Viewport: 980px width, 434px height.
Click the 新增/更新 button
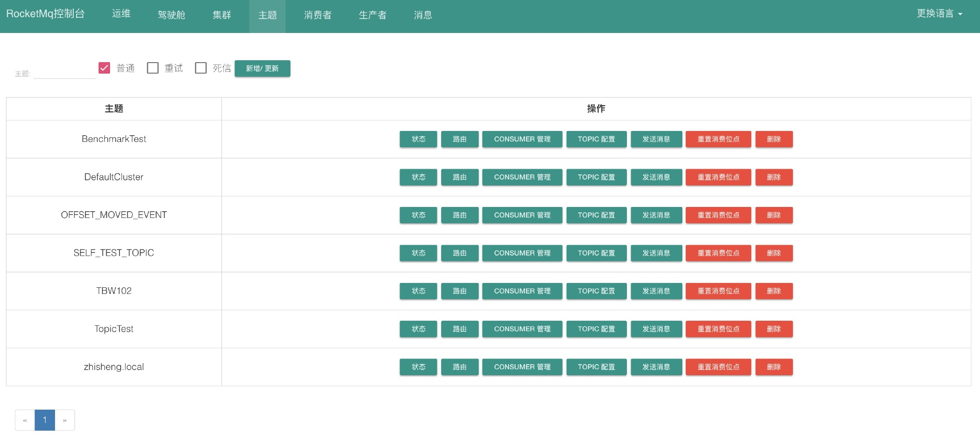(262, 68)
